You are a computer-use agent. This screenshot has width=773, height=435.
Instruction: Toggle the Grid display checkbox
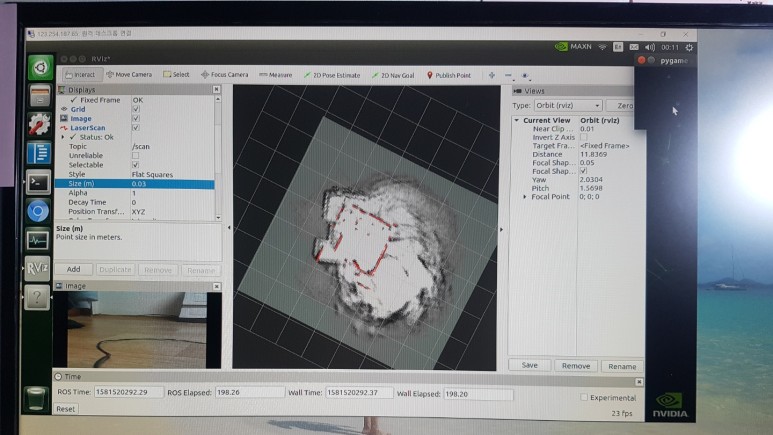[x=136, y=109]
